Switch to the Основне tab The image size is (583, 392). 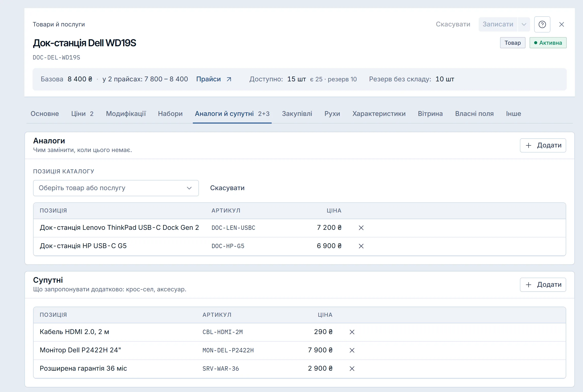coord(45,114)
